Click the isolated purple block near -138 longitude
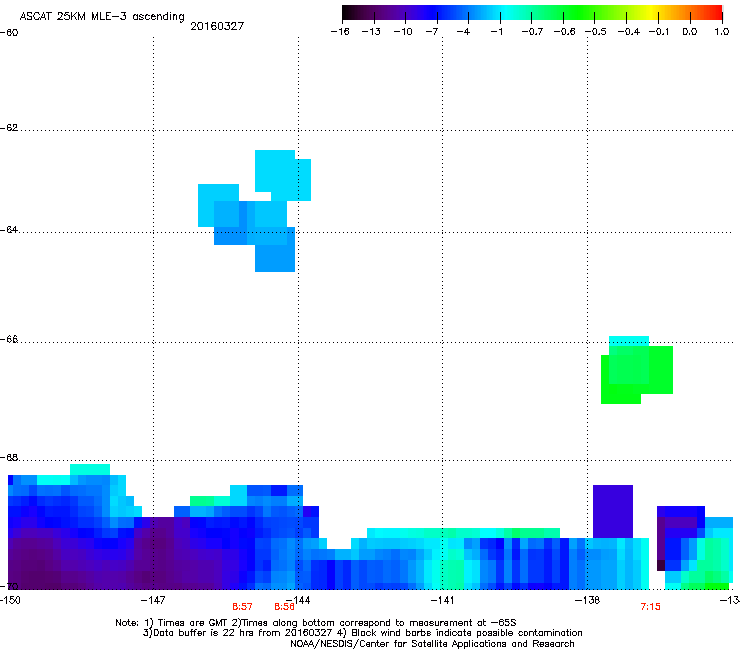 coord(613,511)
